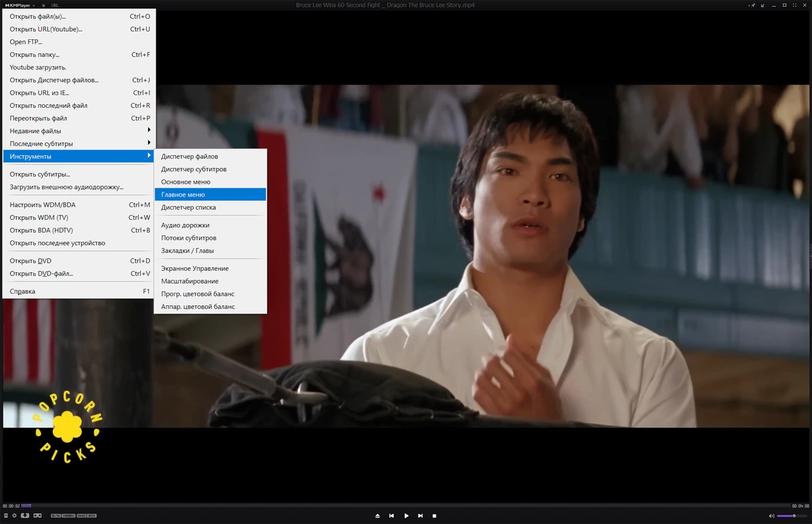Choose 'Аппар. цветовой баланс' submenu item
The image size is (812, 524).
[x=210, y=307]
